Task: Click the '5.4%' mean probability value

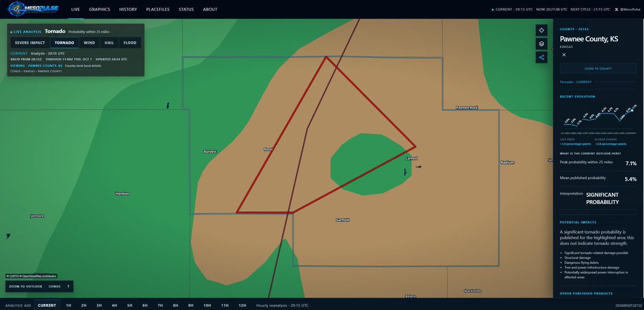Action: point(631,179)
